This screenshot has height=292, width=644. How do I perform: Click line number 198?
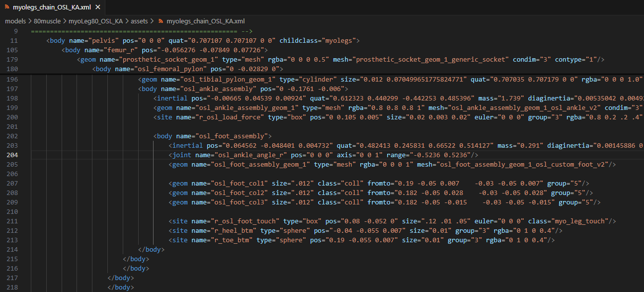[12, 98]
